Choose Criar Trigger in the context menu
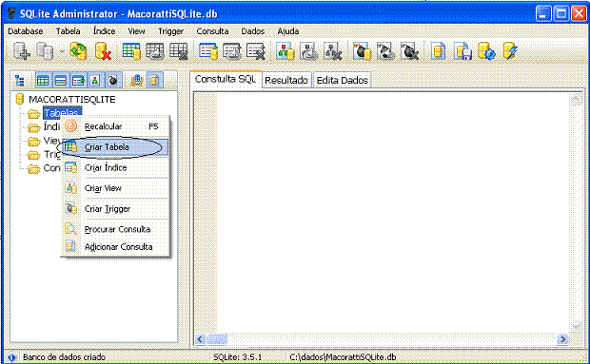The height and width of the screenshot is (364, 590). [115, 209]
